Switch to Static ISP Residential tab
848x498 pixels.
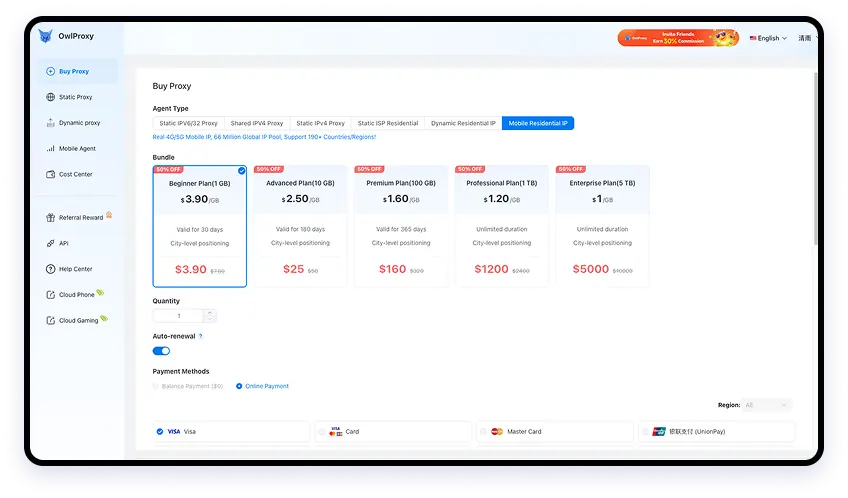coord(388,123)
